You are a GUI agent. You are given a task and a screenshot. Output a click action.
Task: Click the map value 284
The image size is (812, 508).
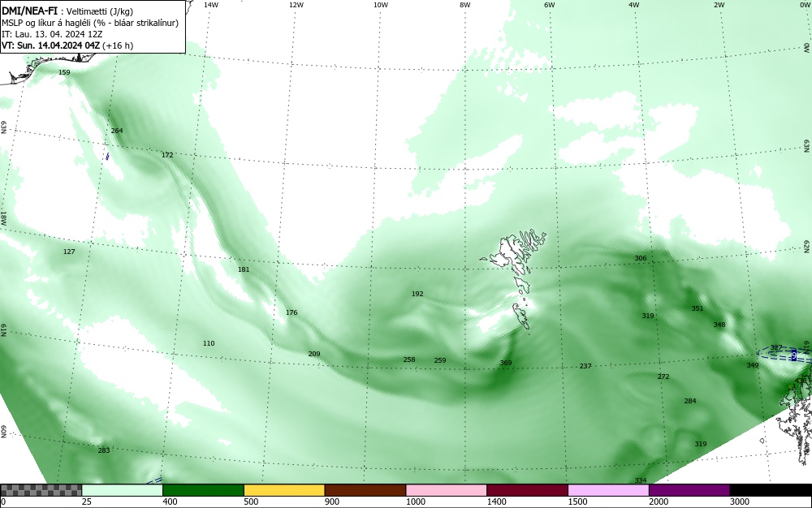[x=690, y=400]
